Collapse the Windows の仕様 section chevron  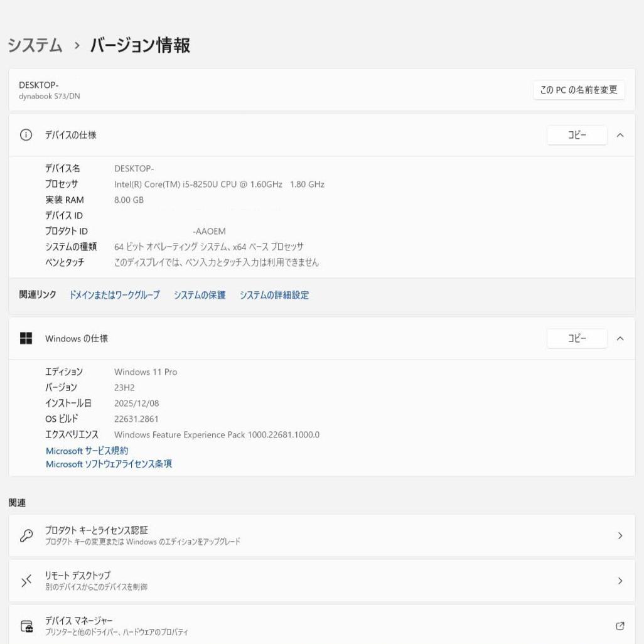coord(620,338)
